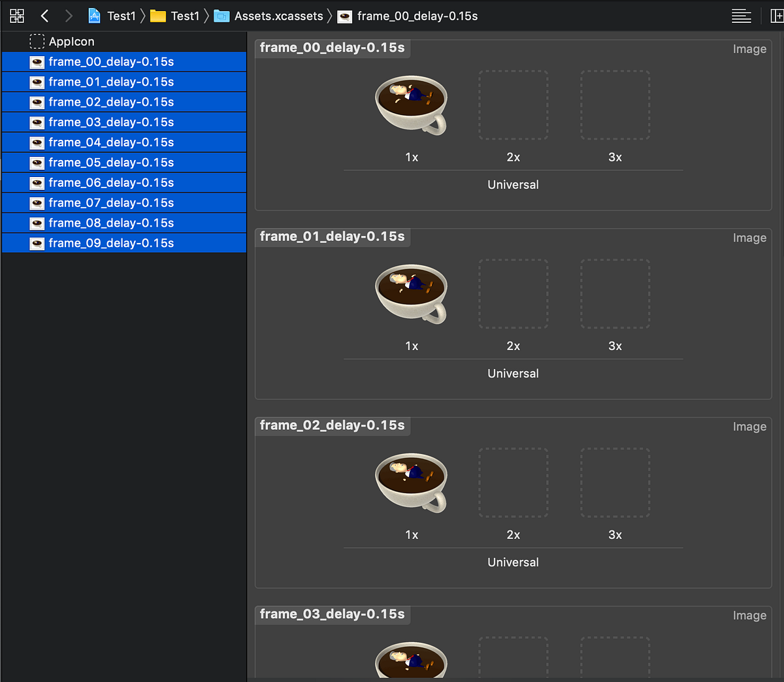Click the image thumbnail icon beside frame_05_delay-0.15s
Image resolution: width=784 pixels, height=682 pixels.
[37, 163]
